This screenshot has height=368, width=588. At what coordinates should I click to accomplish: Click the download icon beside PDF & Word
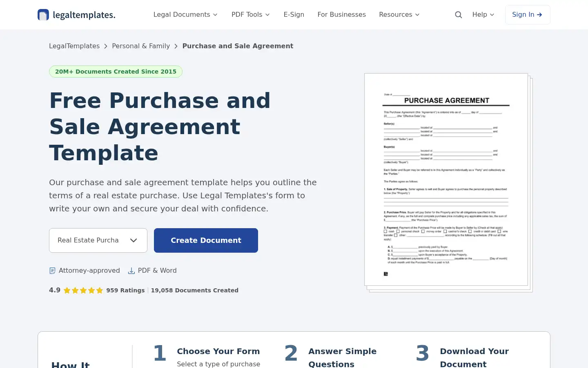[131, 271]
